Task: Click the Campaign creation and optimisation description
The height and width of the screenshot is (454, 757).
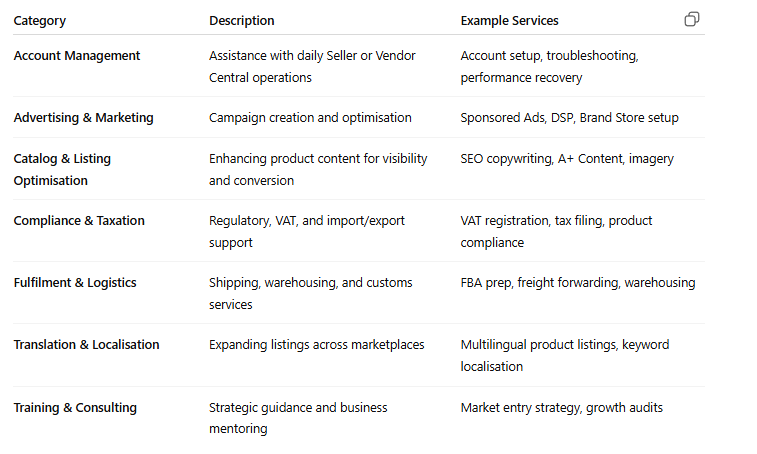Action: point(310,118)
